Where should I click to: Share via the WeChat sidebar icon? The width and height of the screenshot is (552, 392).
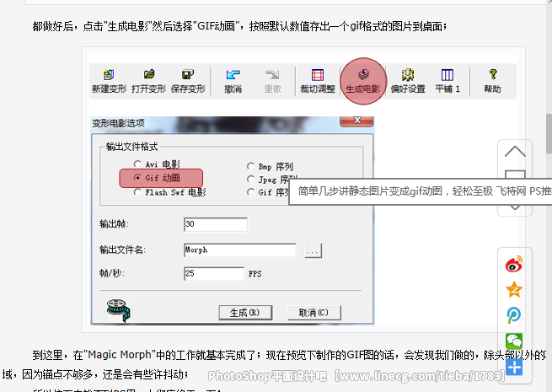pyautogui.click(x=514, y=341)
